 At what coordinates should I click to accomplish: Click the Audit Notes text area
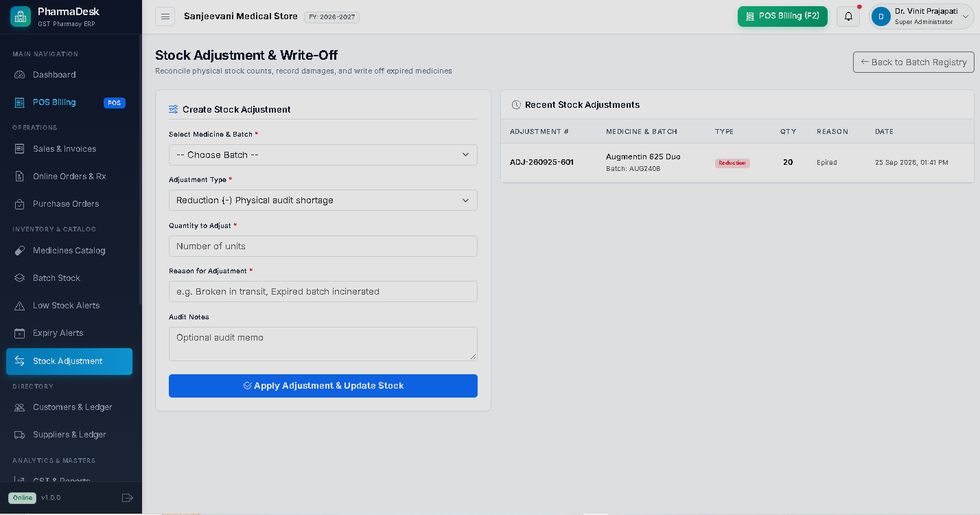(x=323, y=344)
